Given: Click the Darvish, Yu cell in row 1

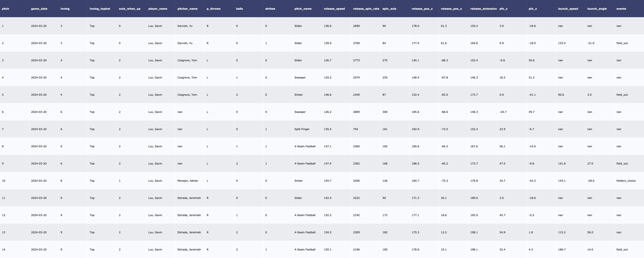Looking at the screenshot, I should 185,26.
